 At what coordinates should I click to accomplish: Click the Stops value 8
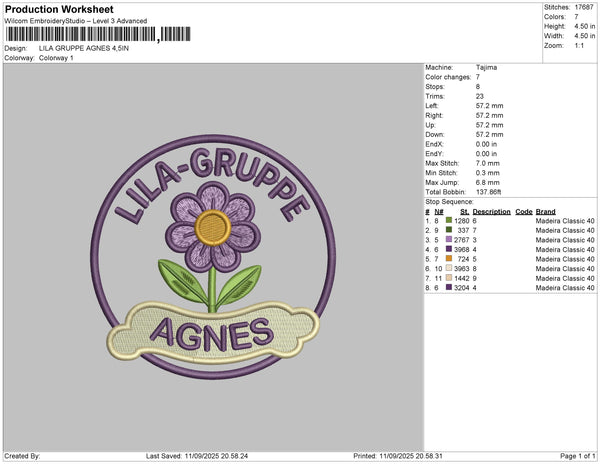478,87
